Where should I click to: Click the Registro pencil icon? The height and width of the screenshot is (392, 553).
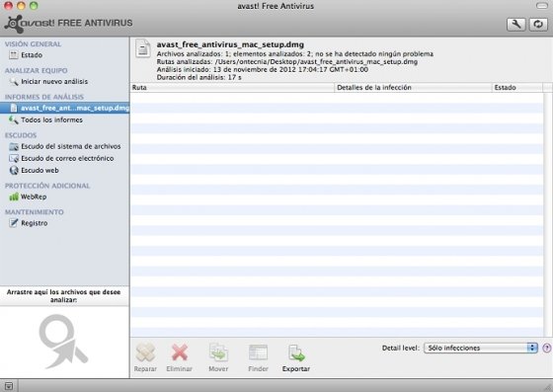point(14,223)
